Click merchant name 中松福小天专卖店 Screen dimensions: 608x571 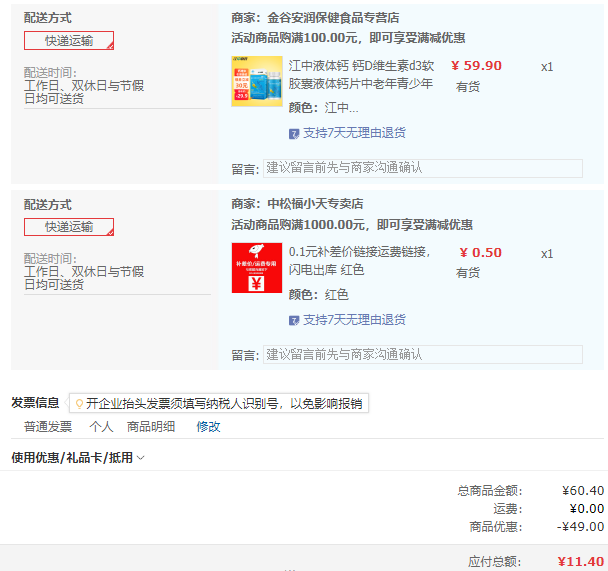pyautogui.click(x=315, y=204)
